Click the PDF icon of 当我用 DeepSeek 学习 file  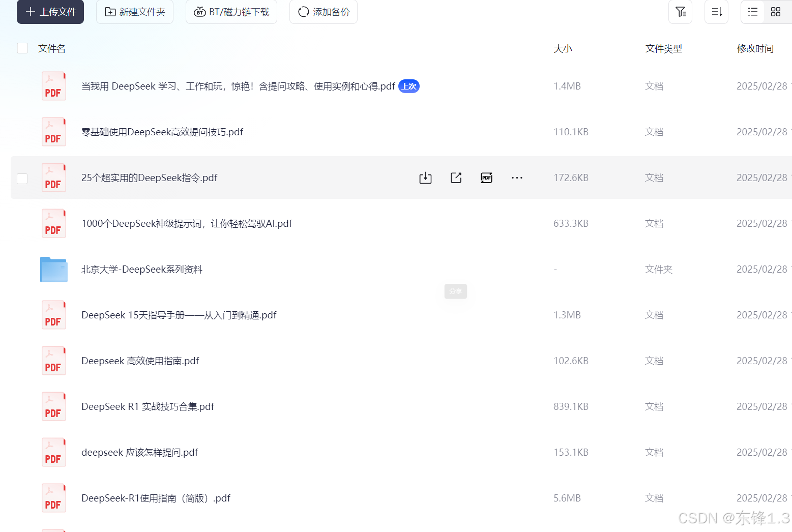[x=53, y=86]
